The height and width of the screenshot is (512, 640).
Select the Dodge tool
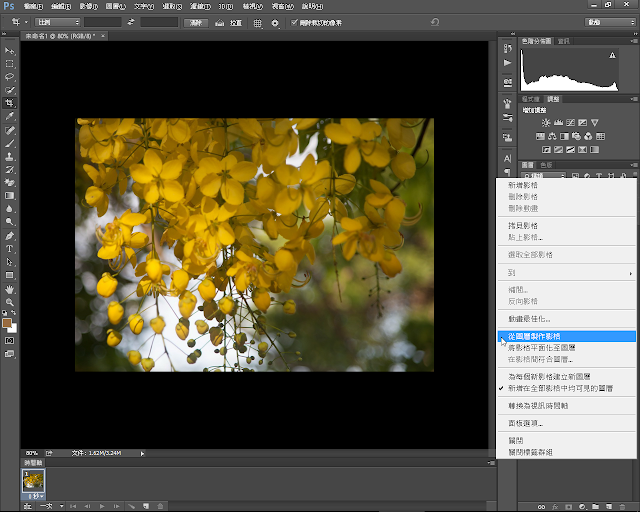(9, 222)
